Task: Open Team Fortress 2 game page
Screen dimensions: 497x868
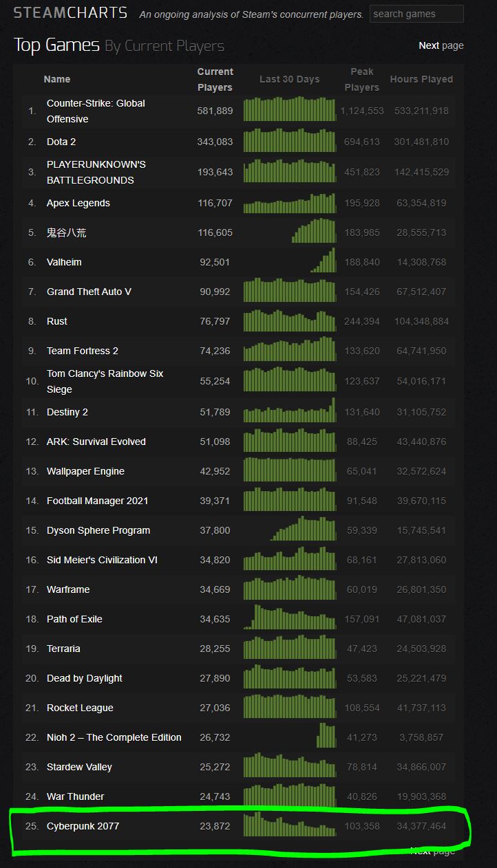Action: tap(83, 351)
